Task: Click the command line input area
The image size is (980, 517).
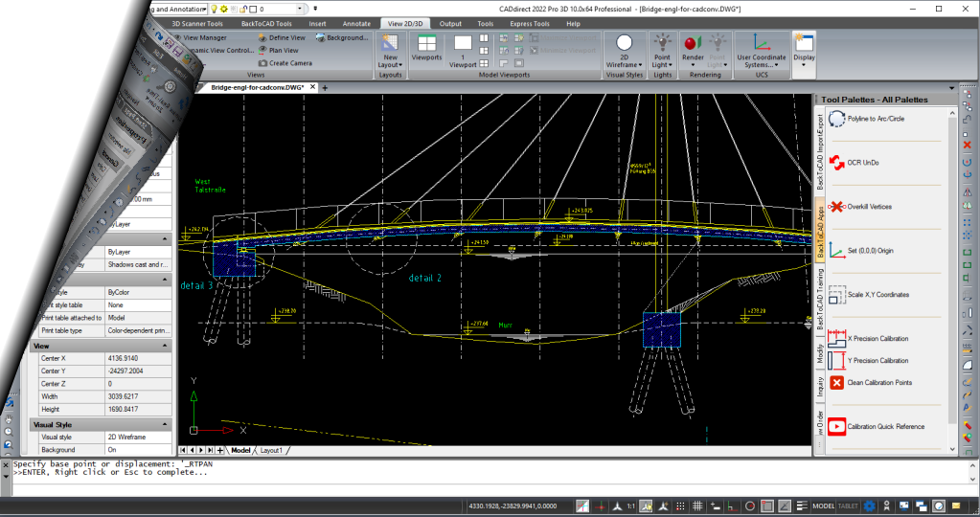Action: 490,490
